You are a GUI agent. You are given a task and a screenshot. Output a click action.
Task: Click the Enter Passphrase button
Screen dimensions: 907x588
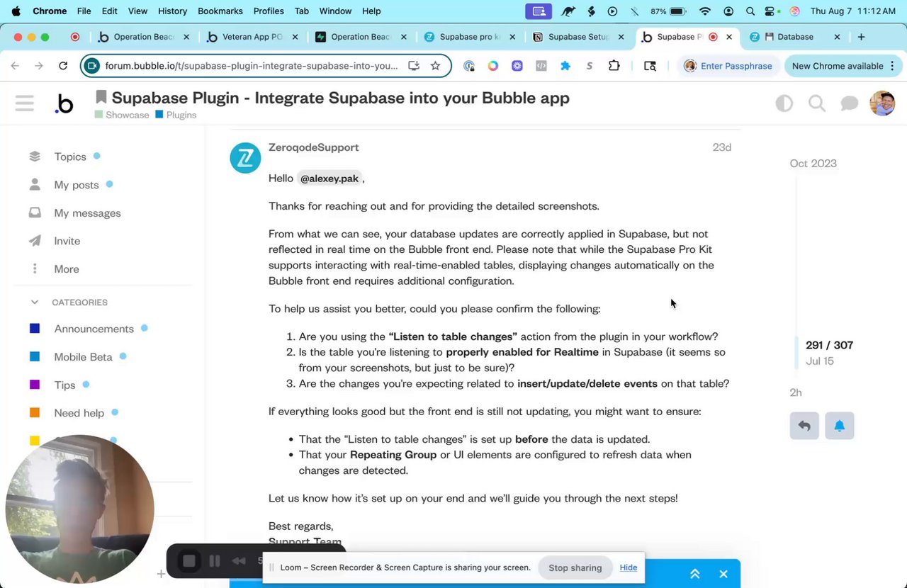[x=728, y=66]
